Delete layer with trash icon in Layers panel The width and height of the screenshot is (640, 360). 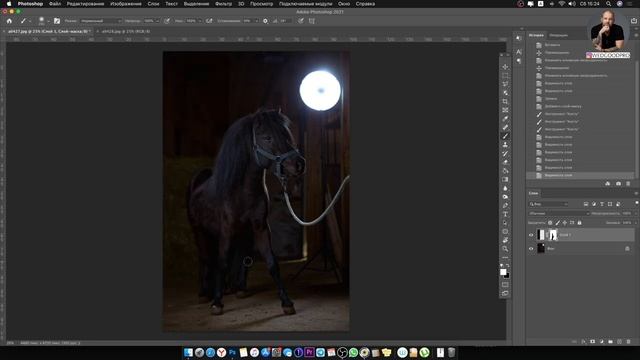click(x=629, y=342)
